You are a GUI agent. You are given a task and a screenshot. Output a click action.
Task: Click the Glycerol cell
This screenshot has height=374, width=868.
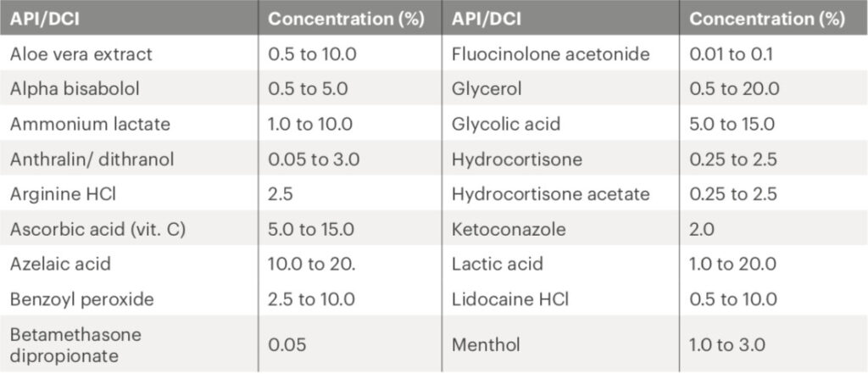[x=487, y=89]
